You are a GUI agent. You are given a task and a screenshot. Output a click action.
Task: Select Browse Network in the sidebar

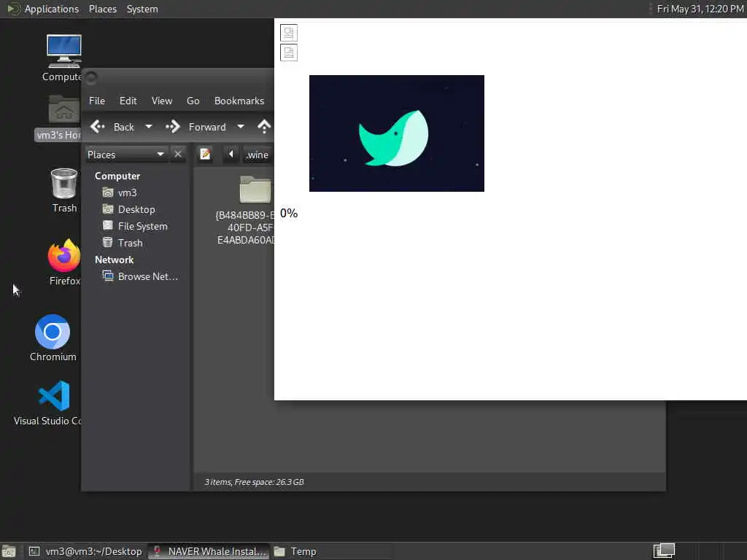[141, 276]
